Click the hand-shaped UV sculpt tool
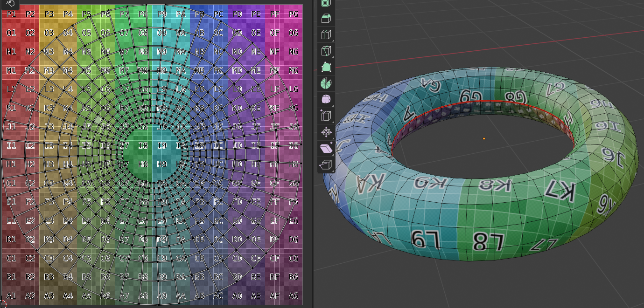The width and height of the screenshot is (644, 308). coord(10,4)
